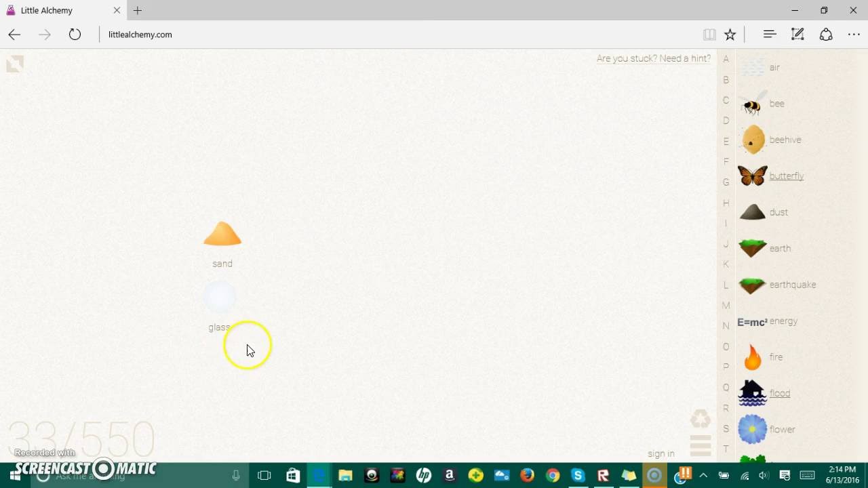Toggle Edge reading view icon
The width and height of the screenshot is (868, 488).
click(x=709, y=35)
